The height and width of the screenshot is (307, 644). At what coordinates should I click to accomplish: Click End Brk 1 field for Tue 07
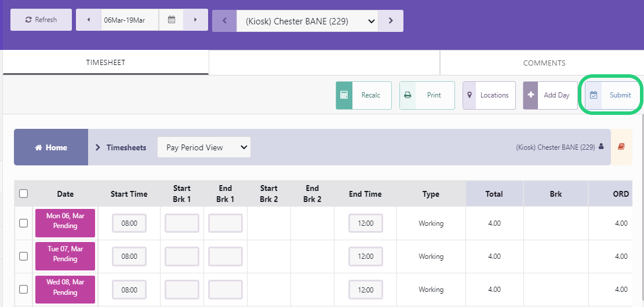tap(225, 256)
